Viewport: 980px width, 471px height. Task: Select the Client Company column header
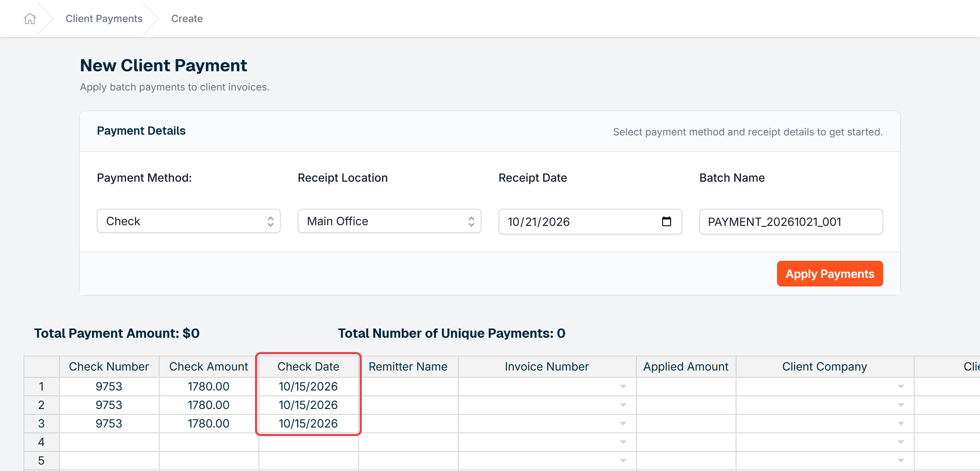point(825,366)
